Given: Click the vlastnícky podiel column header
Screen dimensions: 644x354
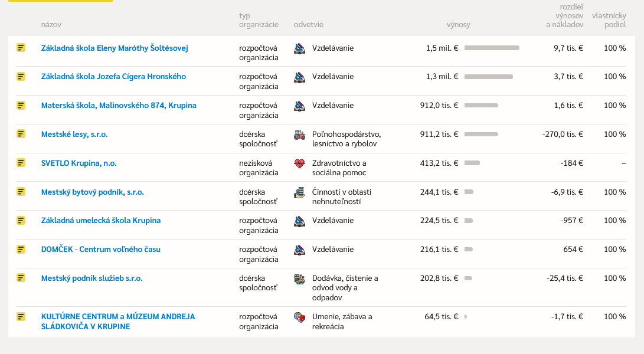Looking at the screenshot, I should 609,20.
